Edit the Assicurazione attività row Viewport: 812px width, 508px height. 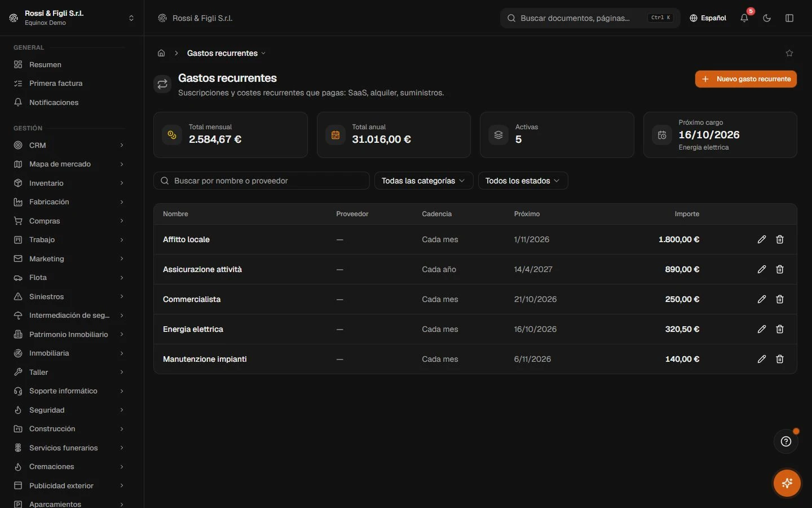[x=762, y=269]
